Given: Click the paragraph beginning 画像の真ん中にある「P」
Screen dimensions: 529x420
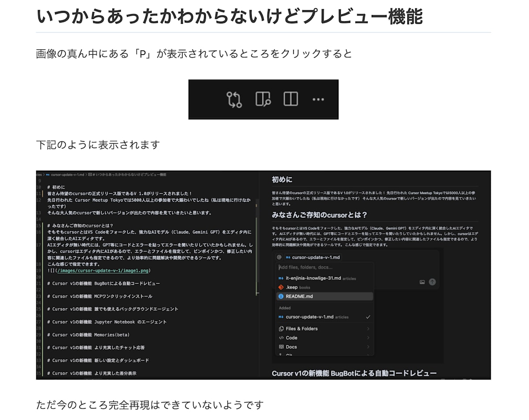Looking at the screenshot, I should pos(194,54).
